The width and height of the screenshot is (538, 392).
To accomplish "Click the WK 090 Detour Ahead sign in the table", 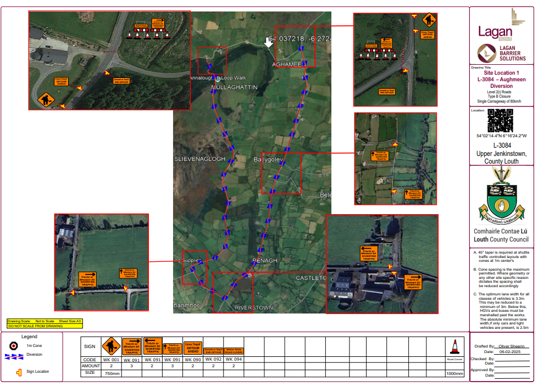I will pos(193,346).
